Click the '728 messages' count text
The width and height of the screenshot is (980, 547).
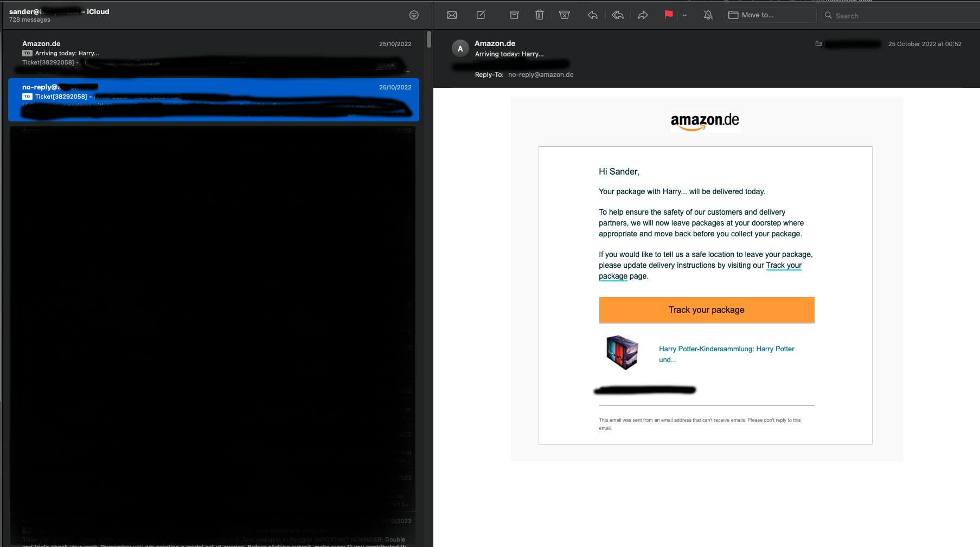coord(30,20)
